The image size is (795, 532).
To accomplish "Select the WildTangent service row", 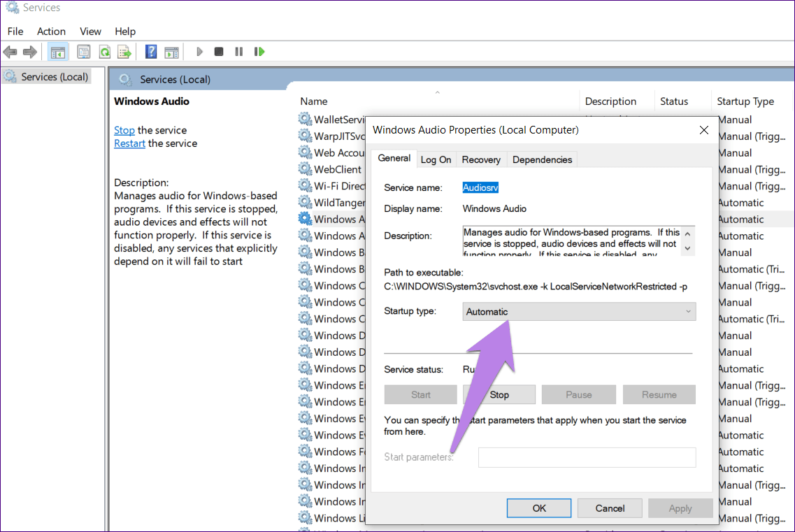I will 339,203.
